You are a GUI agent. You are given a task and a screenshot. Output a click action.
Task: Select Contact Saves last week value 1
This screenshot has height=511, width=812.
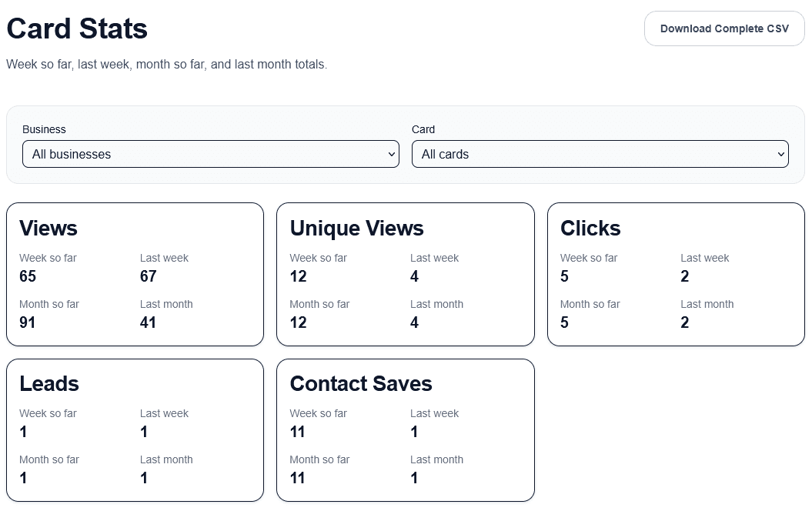(x=414, y=432)
